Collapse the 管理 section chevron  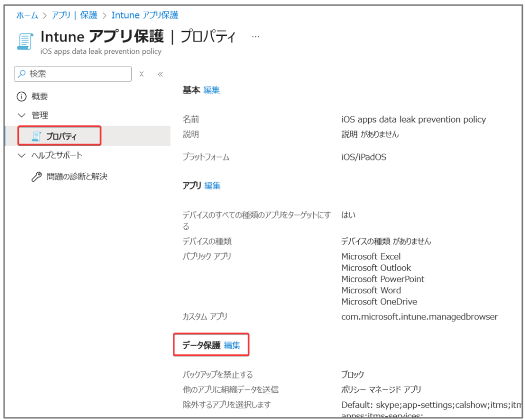coord(22,115)
